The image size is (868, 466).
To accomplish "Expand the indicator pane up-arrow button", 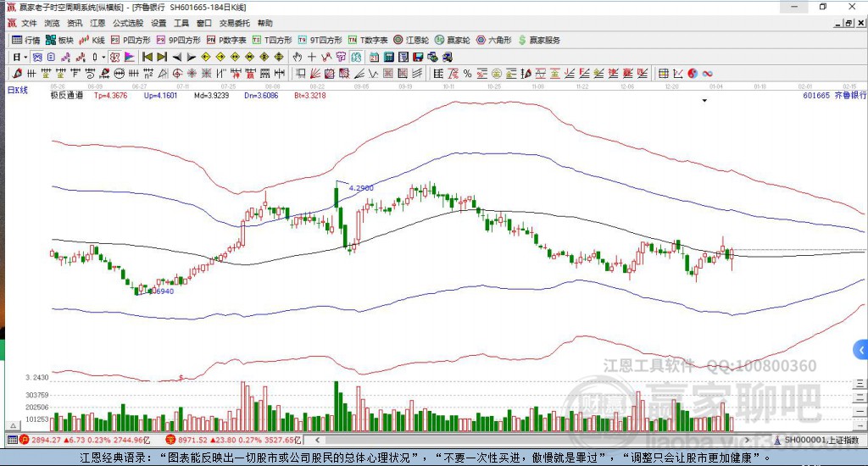I will (x=14, y=425).
